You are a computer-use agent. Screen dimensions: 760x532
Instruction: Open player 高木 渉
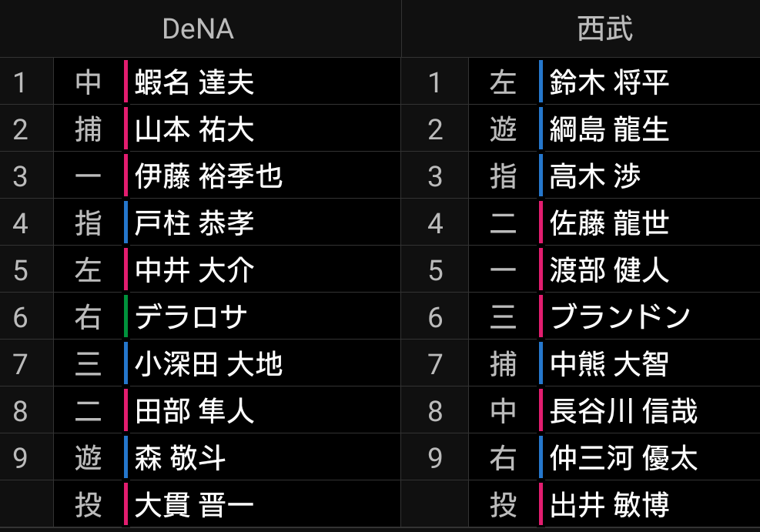[595, 176]
